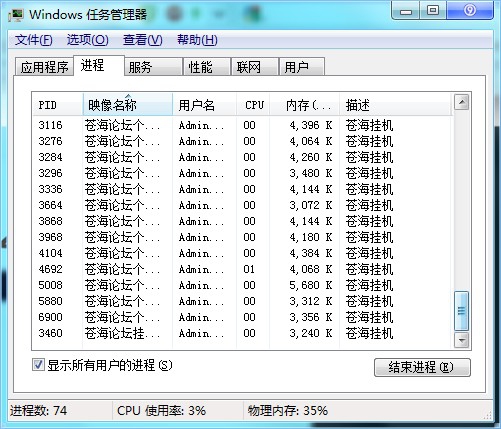Screen dimensions: 501x429
Task: Open the 用户 tab
Action: coord(302,67)
